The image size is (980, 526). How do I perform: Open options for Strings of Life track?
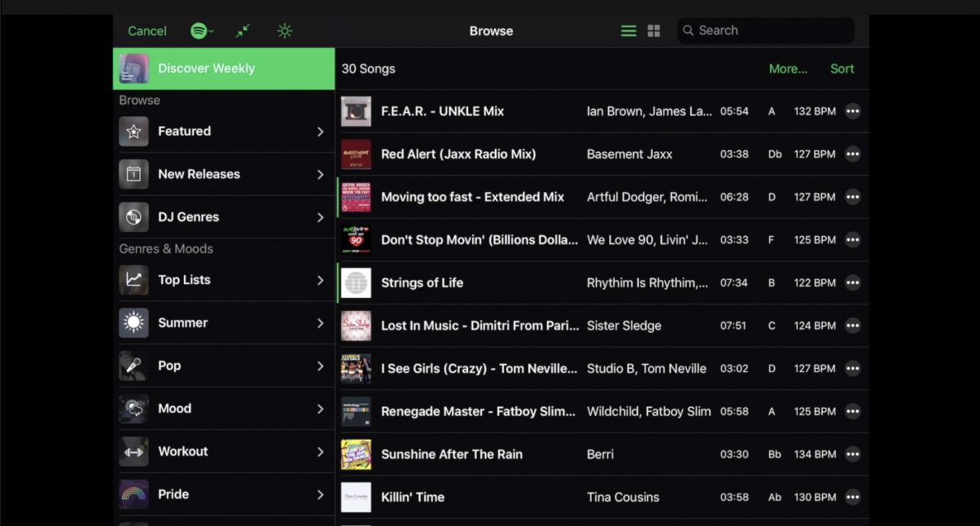coord(852,283)
